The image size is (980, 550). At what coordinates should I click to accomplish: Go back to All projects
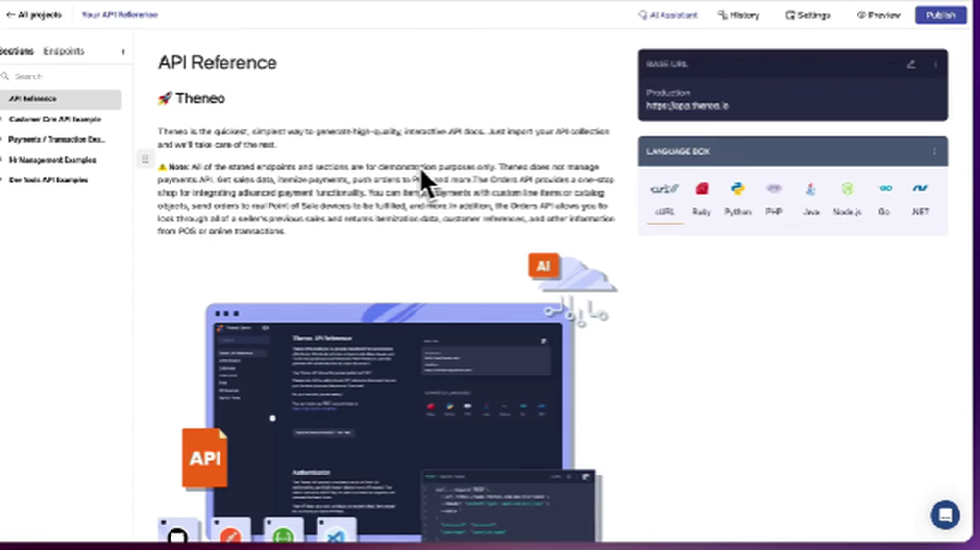click(33, 15)
